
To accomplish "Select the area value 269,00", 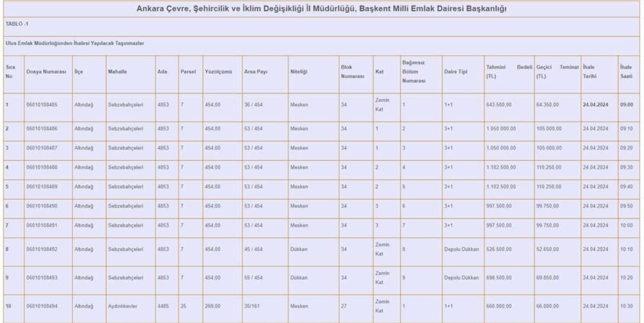I will pyautogui.click(x=213, y=306).
